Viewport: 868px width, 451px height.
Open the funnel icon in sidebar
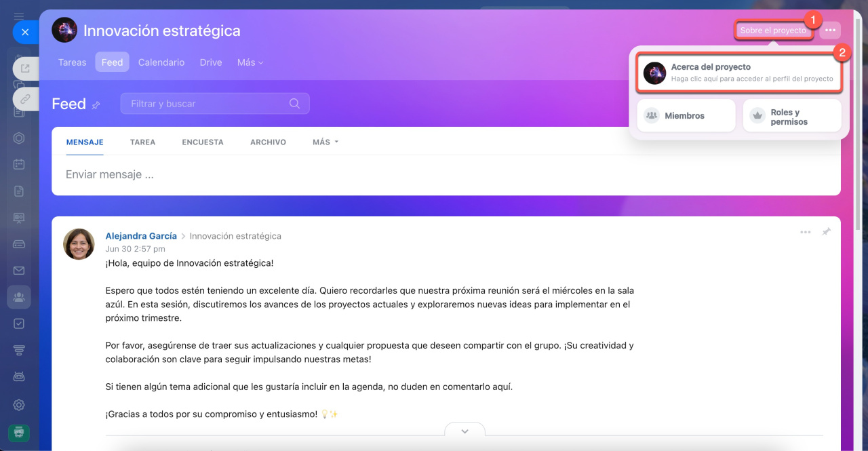[x=19, y=350]
